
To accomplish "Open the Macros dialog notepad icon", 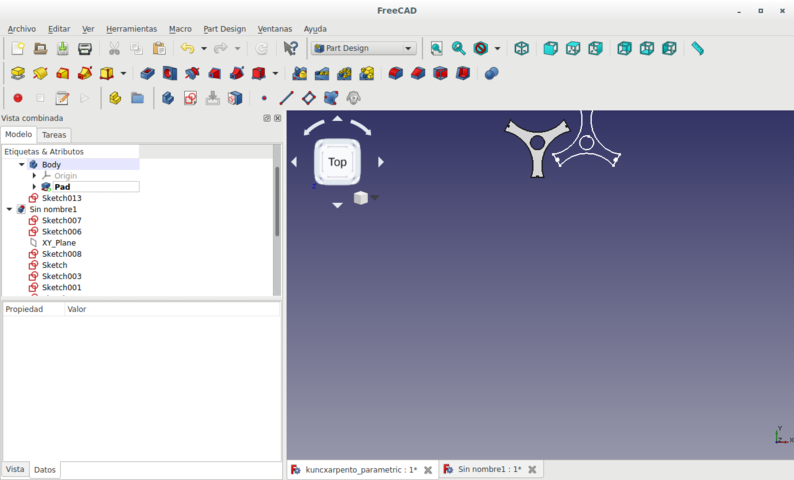I will [x=62, y=98].
